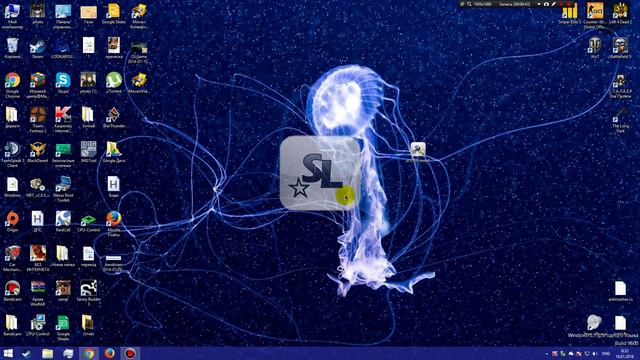The height and width of the screenshot is (360, 640).
Task: Open the Skype desktop shortcut
Action: (x=63, y=83)
